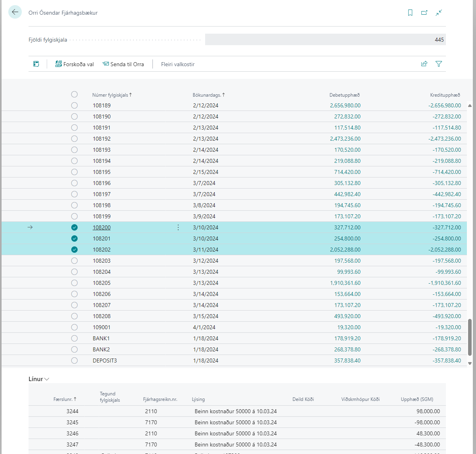Open row options for voucher 108200
Screen dimensions: 476x454
click(x=178, y=227)
